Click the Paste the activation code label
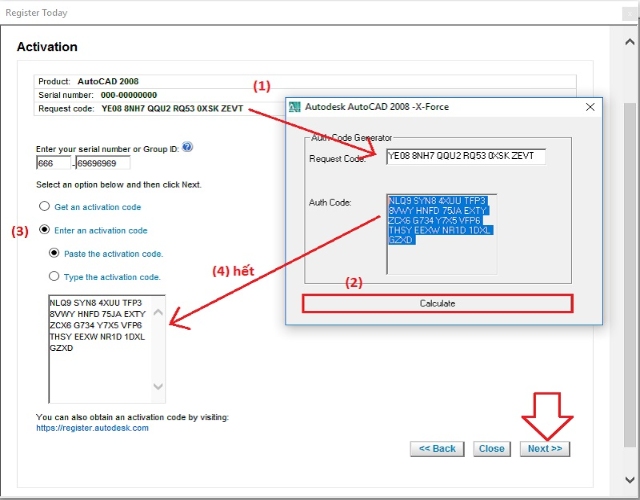640x500 pixels. [113, 254]
